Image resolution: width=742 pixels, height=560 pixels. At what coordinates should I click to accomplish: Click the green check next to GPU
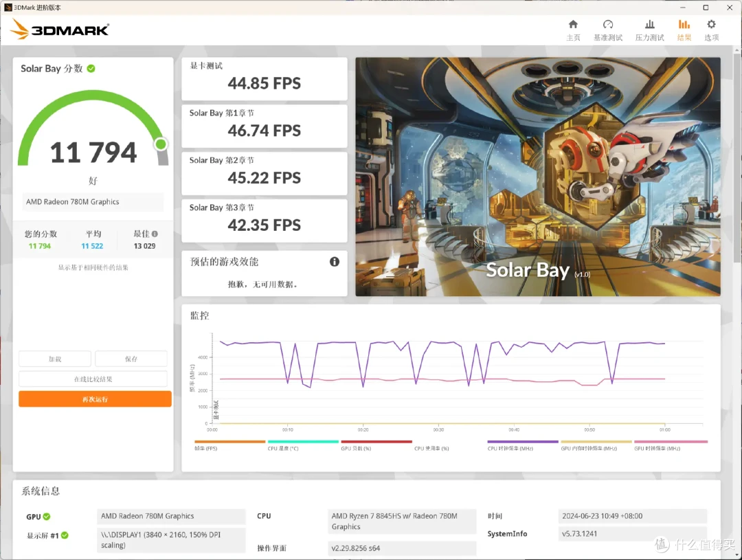pyautogui.click(x=47, y=517)
